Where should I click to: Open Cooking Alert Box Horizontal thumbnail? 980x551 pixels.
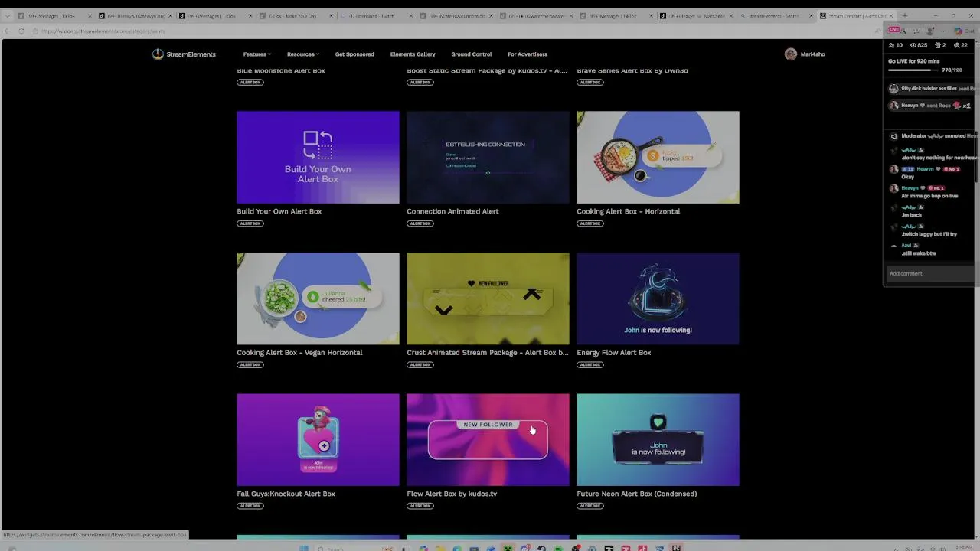(658, 157)
